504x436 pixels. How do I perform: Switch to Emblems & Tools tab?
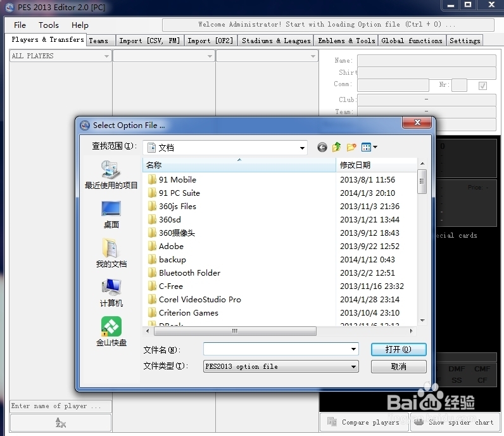click(x=346, y=41)
